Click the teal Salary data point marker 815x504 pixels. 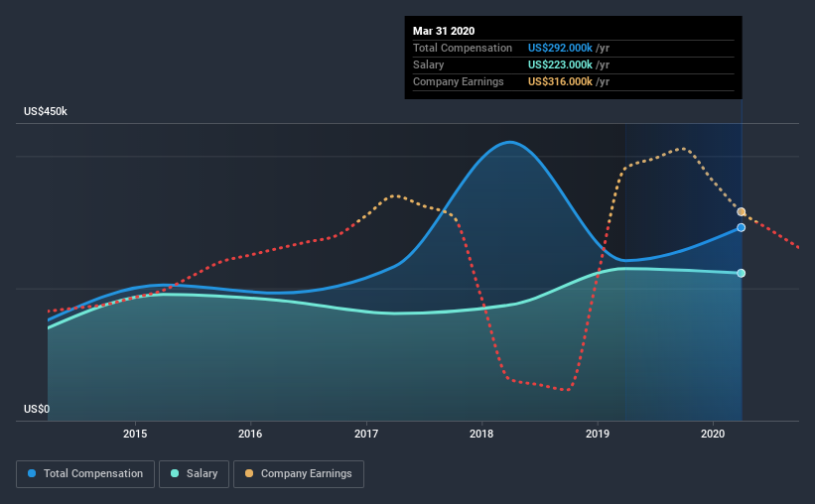tap(742, 273)
